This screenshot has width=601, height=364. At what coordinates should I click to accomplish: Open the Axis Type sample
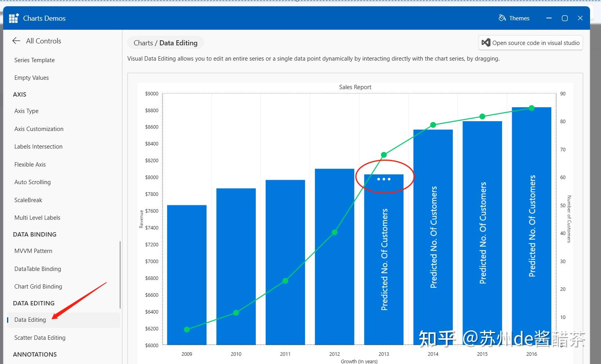26,111
